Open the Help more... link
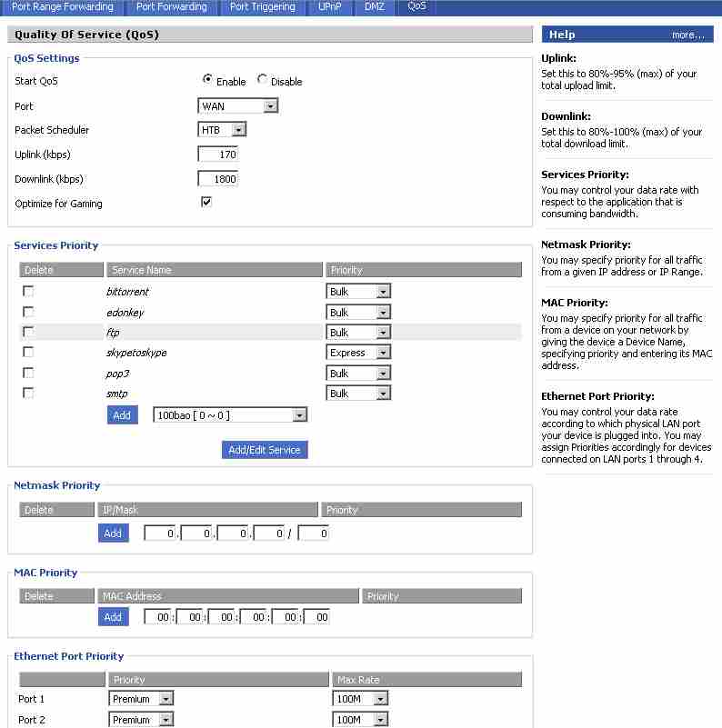Screen dimensions: 722x728 [687, 35]
